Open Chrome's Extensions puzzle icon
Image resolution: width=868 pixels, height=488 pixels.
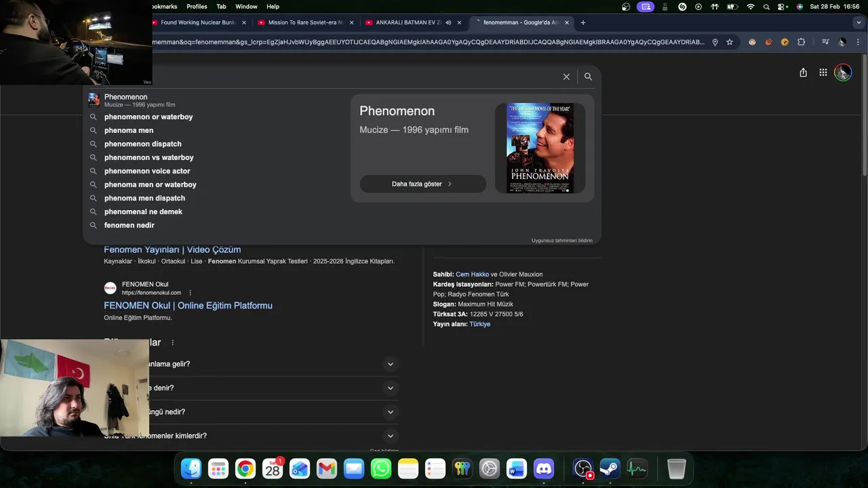point(801,42)
